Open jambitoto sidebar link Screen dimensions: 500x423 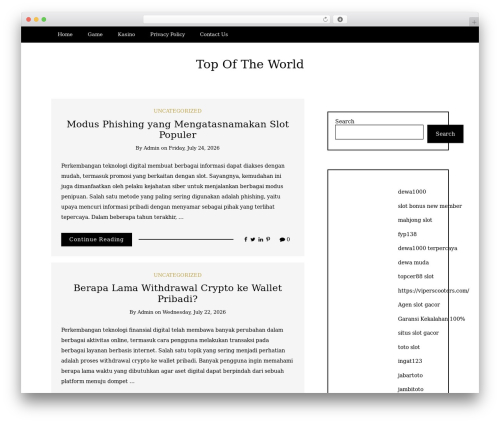[x=411, y=389]
